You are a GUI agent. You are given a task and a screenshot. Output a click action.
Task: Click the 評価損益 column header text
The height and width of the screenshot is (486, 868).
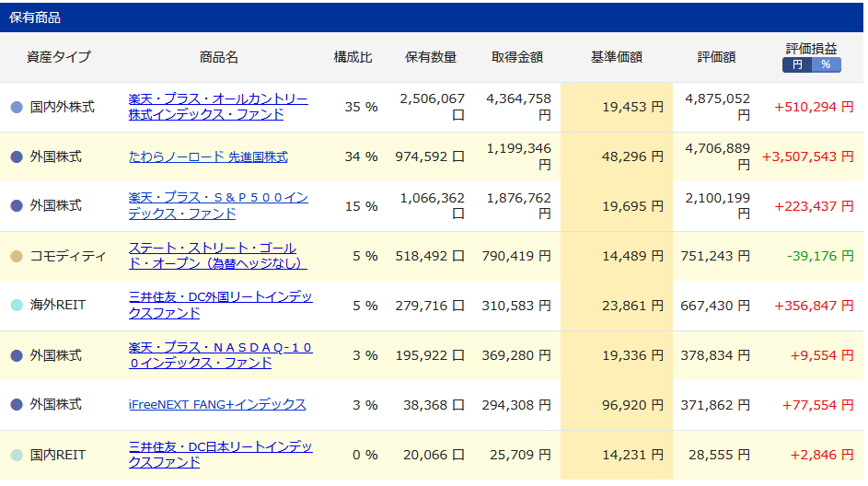click(812, 48)
